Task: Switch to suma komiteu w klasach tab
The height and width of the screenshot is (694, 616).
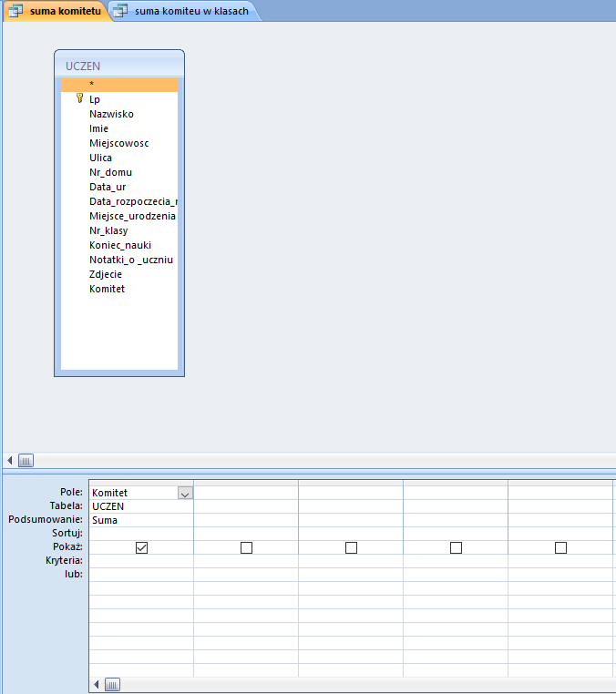Action: (x=190, y=11)
